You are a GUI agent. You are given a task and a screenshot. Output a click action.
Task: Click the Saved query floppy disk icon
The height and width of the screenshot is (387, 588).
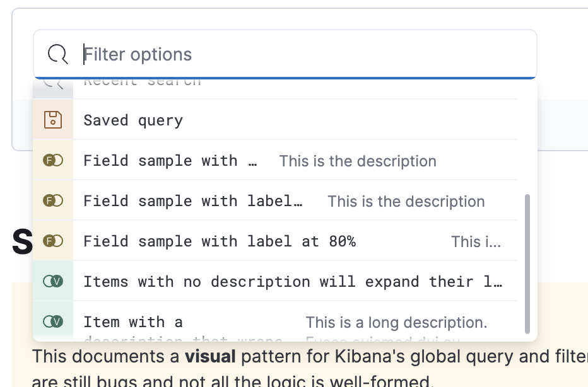(53, 120)
